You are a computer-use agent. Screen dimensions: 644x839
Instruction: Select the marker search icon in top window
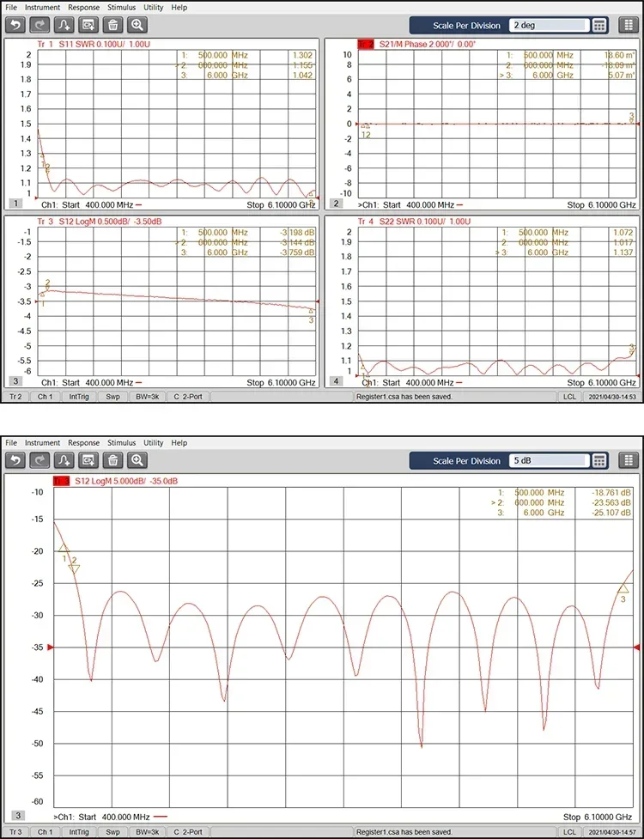[x=64, y=25]
